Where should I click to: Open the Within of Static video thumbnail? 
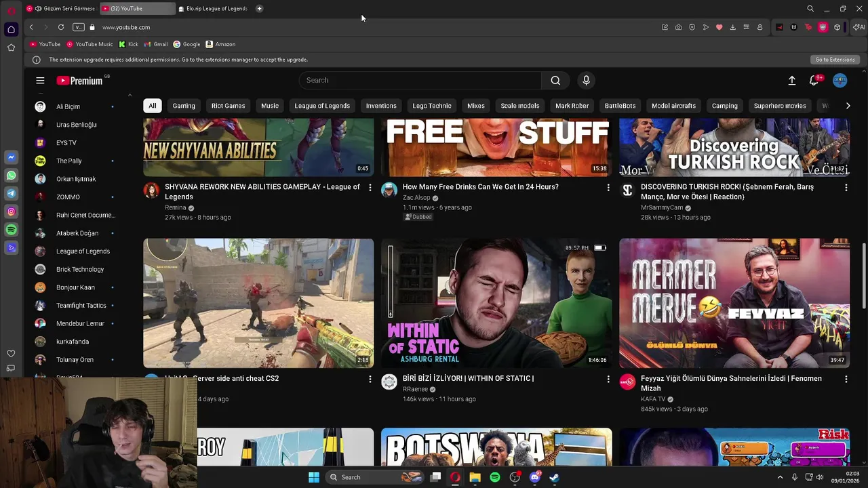496,303
